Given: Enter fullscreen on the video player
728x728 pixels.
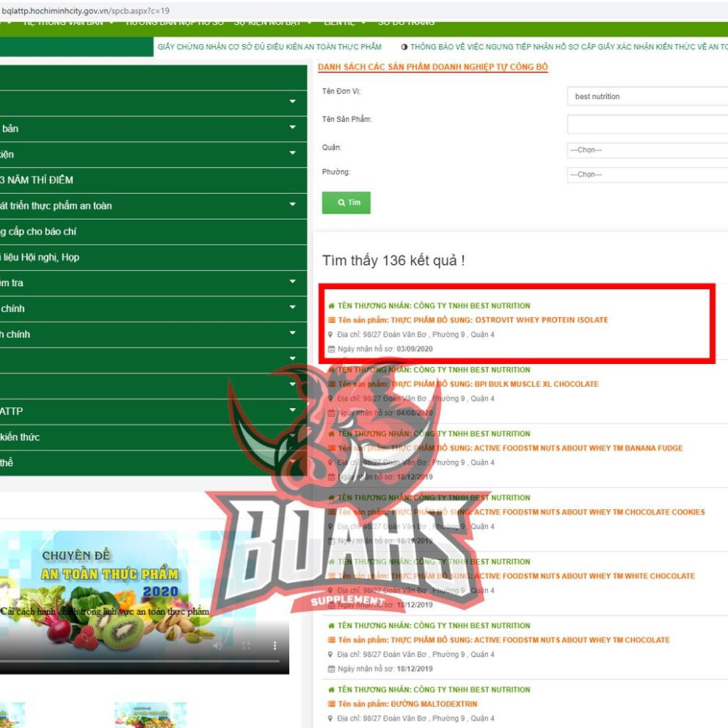Looking at the screenshot, I should [x=247, y=646].
